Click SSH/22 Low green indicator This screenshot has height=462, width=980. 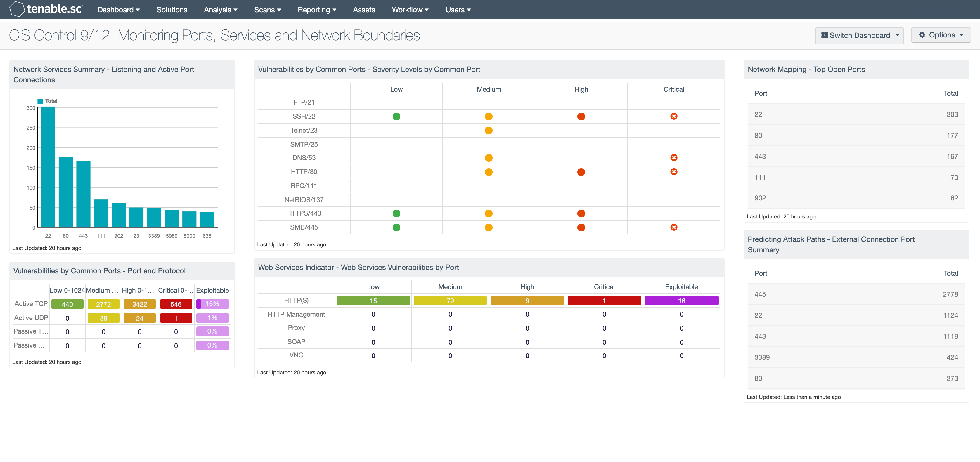coord(396,116)
